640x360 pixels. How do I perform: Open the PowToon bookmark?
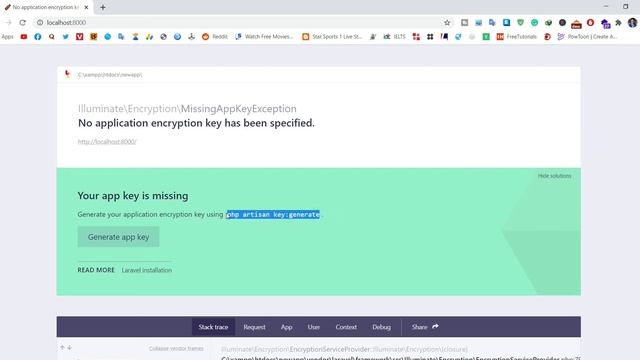(587, 37)
